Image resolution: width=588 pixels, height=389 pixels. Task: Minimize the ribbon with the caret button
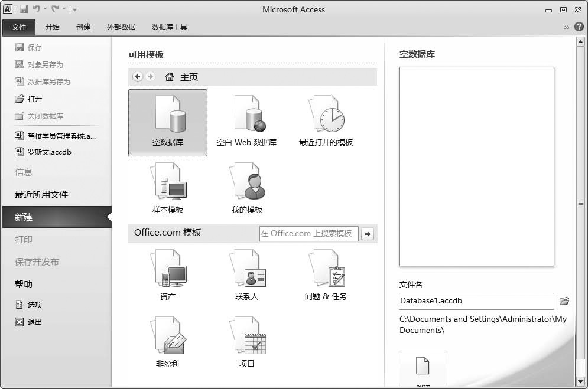tap(566, 27)
